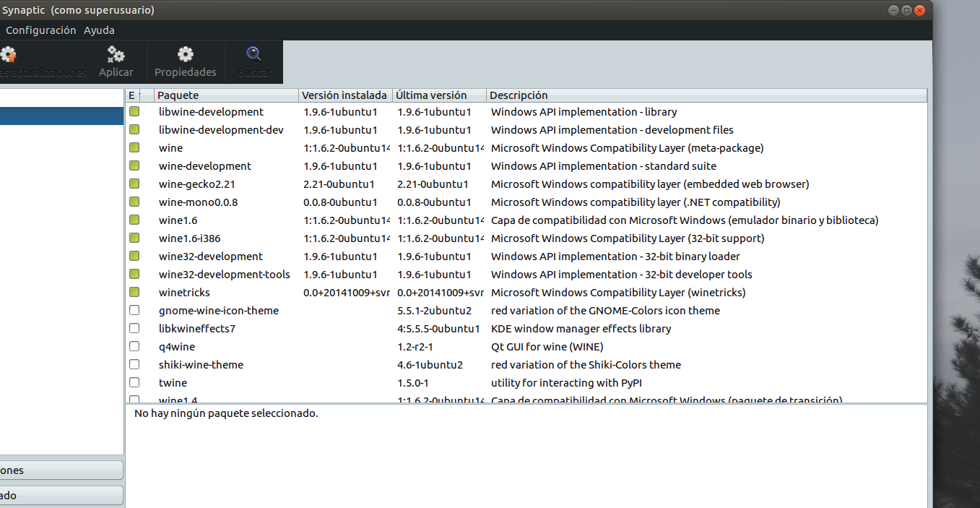Image resolution: width=980 pixels, height=508 pixels.
Task: Select the shiki-wine-theme package row
Action: click(x=201, y=365)
